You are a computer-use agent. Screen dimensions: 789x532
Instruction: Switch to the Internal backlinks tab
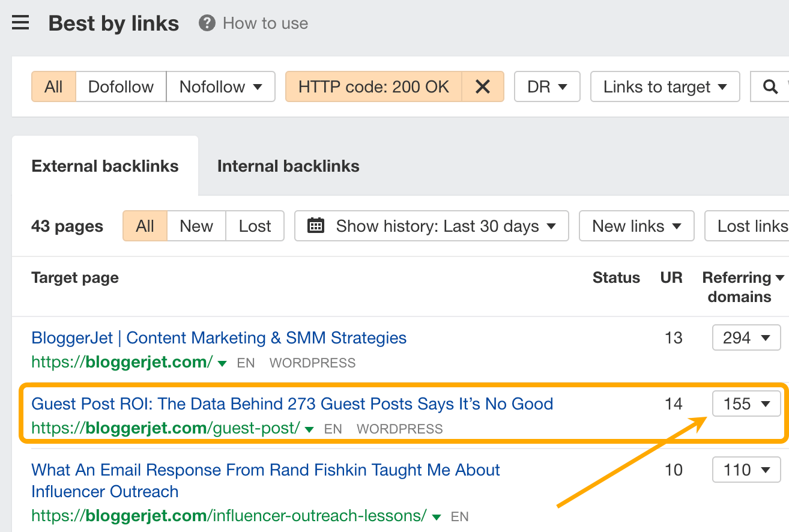pos(288,166)
